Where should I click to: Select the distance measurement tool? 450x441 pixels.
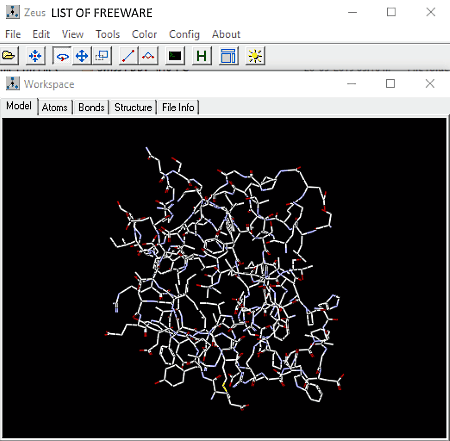click(x=128, y=56)
